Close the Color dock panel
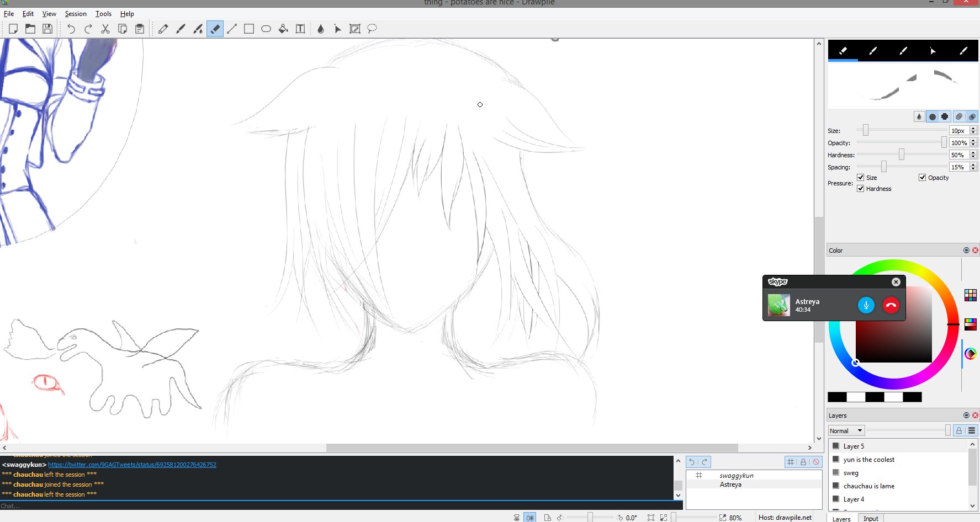 (975, 251)
